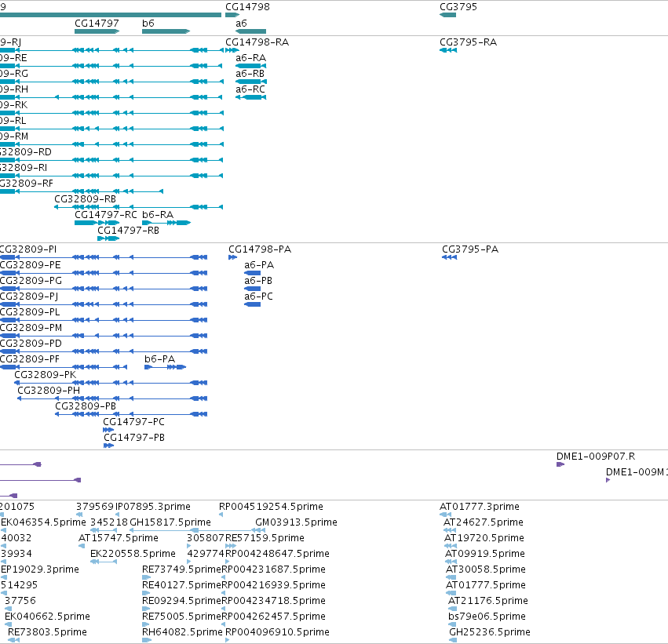Screen dimensions: 668x644
Task: Select the CG14797-PB protein label
Action: [134, 438]
